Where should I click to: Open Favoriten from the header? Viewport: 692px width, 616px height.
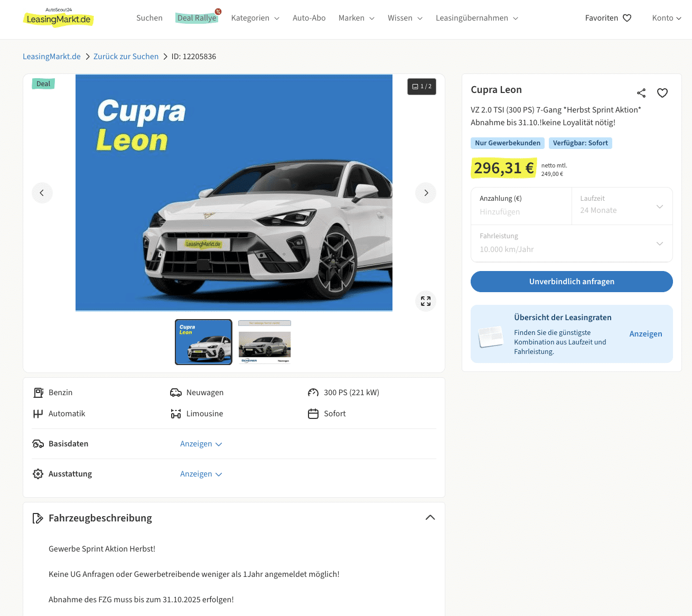tap(608, 18)
